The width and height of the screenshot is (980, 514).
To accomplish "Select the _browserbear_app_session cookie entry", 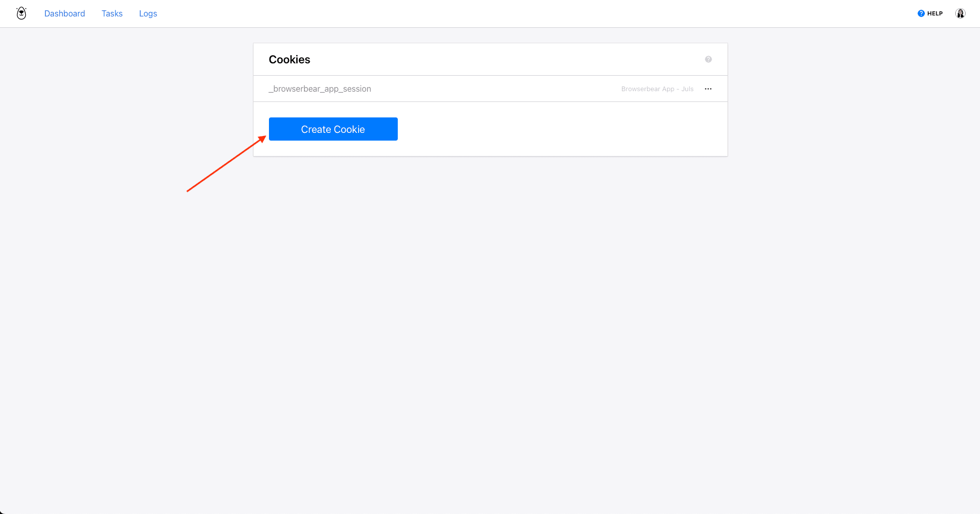I will [x=320, y=89].
